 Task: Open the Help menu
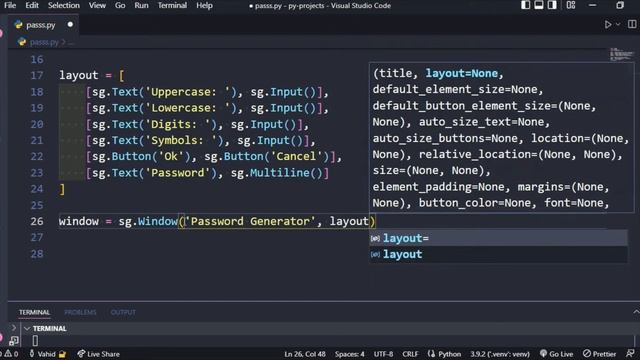click(204, 6)
